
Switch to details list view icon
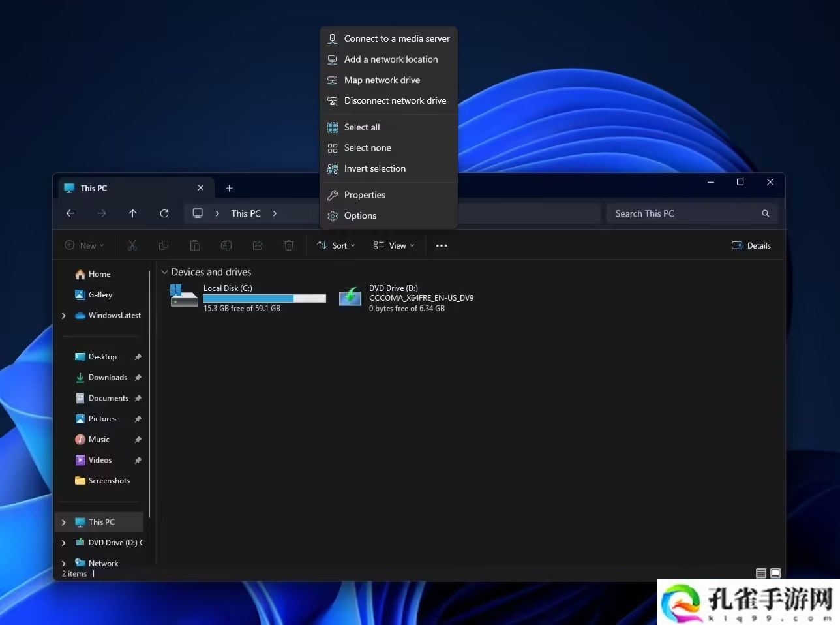[761, 573]
